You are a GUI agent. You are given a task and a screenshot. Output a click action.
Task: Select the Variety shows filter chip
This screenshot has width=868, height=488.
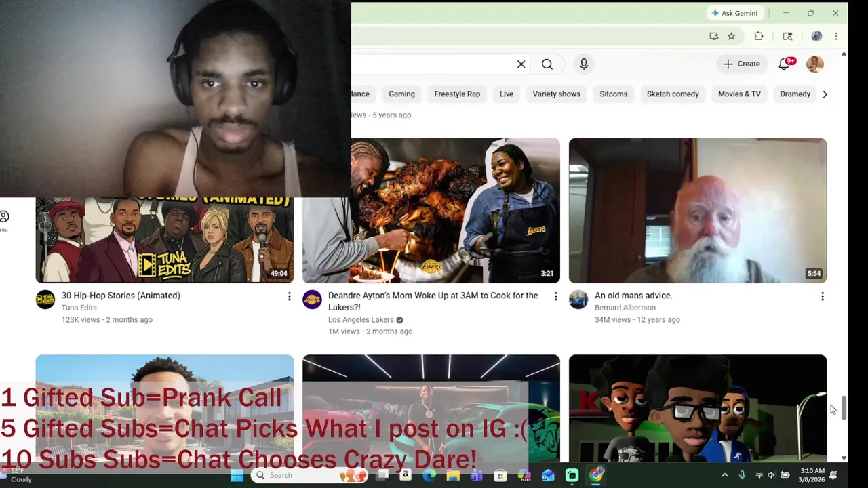coord(556,94)
